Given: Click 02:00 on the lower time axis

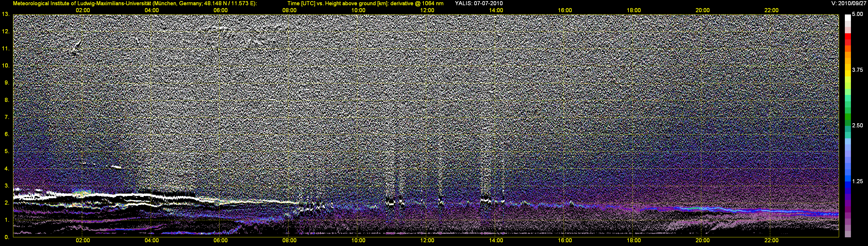Looking at the screenshot, I should pos(82,240).
